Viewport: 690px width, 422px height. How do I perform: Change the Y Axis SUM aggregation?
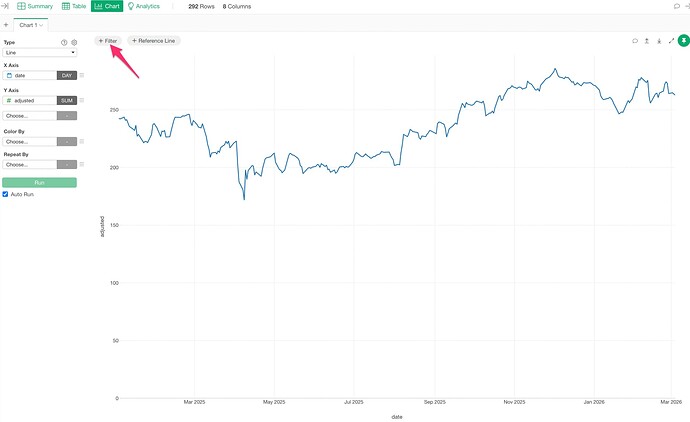click(66, 100)
